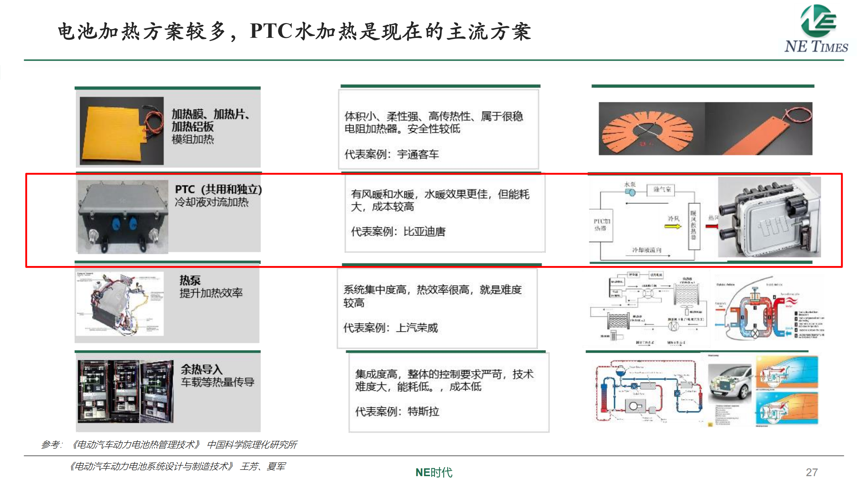Click the heat pump assembly image
The height and width of the screenshot is (488, 868).
coord(119,304)
